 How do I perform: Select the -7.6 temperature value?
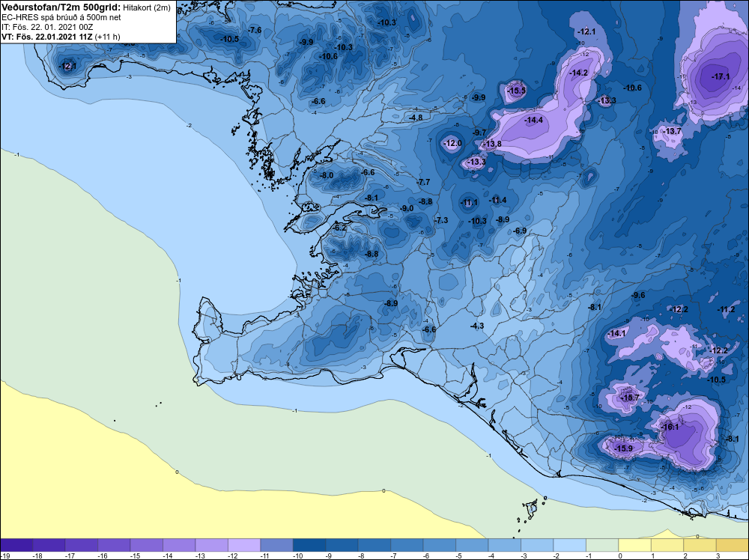point(255,30)
